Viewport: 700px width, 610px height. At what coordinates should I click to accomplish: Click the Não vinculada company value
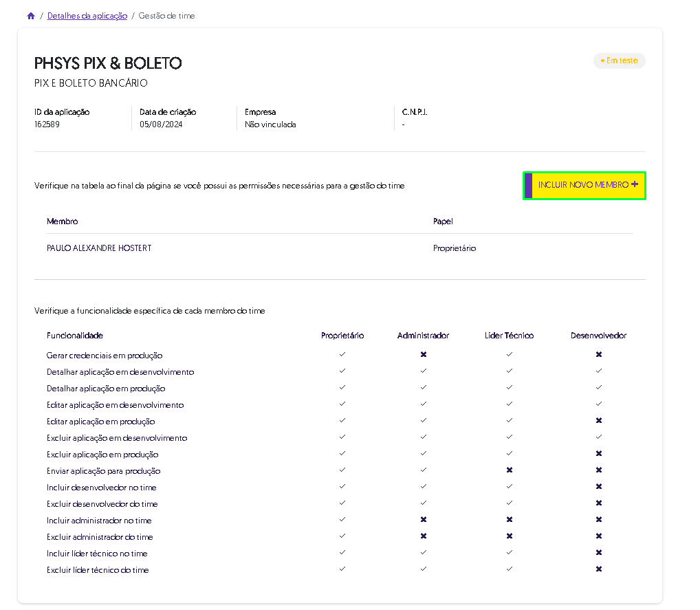270,124
